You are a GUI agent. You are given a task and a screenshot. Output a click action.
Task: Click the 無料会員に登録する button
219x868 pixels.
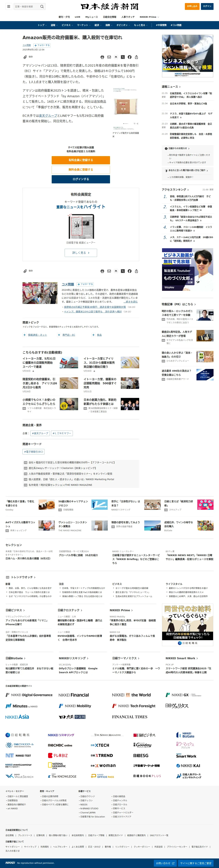[x=81, y=169]
